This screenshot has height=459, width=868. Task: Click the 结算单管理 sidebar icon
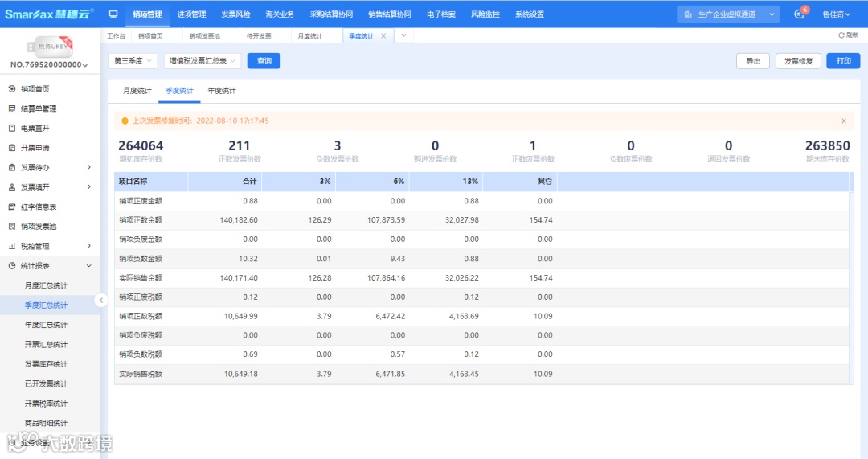pyautogui.click(x=11, y=109)
